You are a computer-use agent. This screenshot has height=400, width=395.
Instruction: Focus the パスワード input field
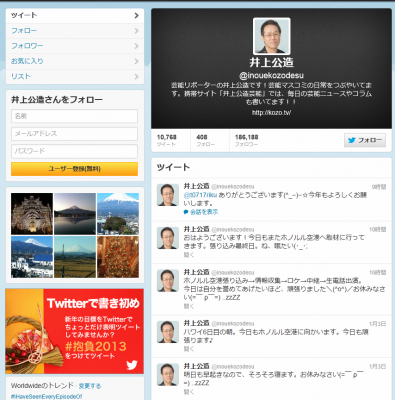(x=74, y=151)
